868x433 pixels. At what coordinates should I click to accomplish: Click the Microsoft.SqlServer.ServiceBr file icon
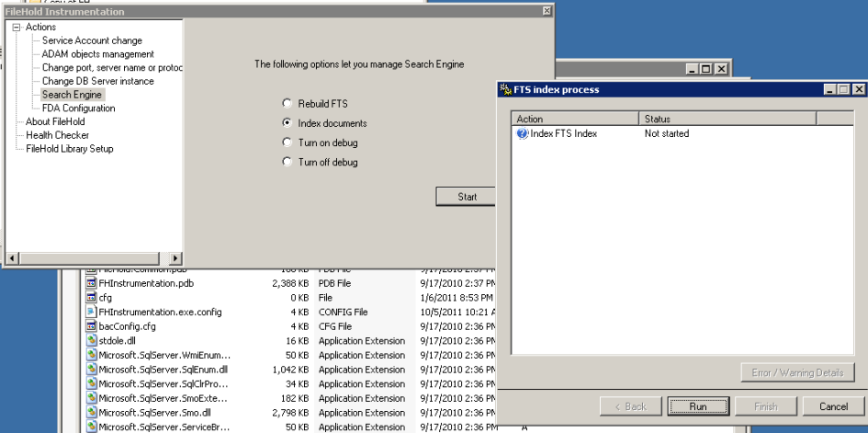point(92,427)
